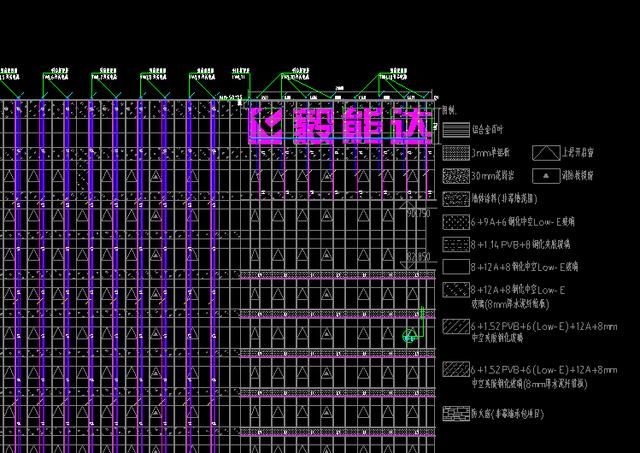
Task: Click the '6+9A+6' Low-E glass swatch
Action: [456, 222]
